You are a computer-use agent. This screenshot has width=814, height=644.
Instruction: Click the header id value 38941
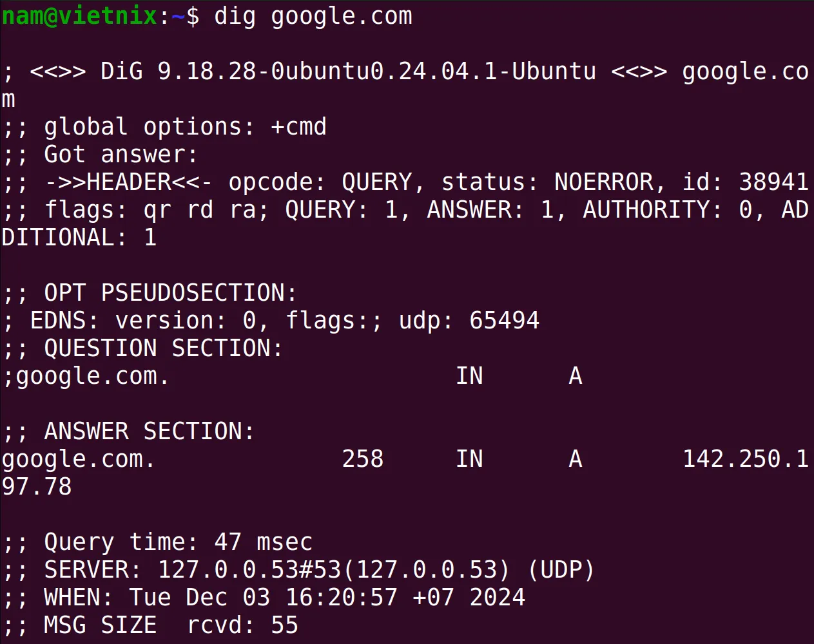(773, 183)
